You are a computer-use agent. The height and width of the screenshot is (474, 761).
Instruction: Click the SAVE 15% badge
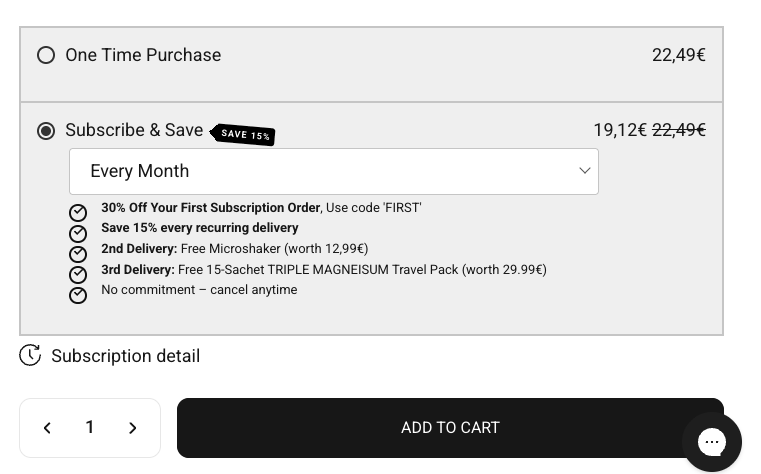[245, 135]
